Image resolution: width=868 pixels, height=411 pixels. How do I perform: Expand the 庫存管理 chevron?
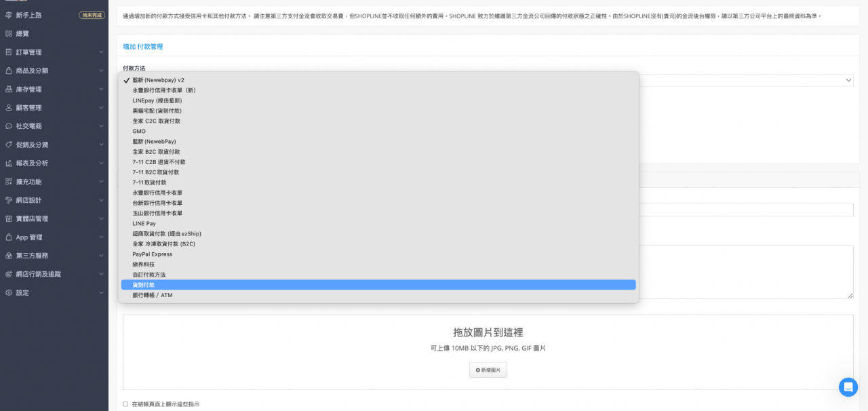point(101,89)
